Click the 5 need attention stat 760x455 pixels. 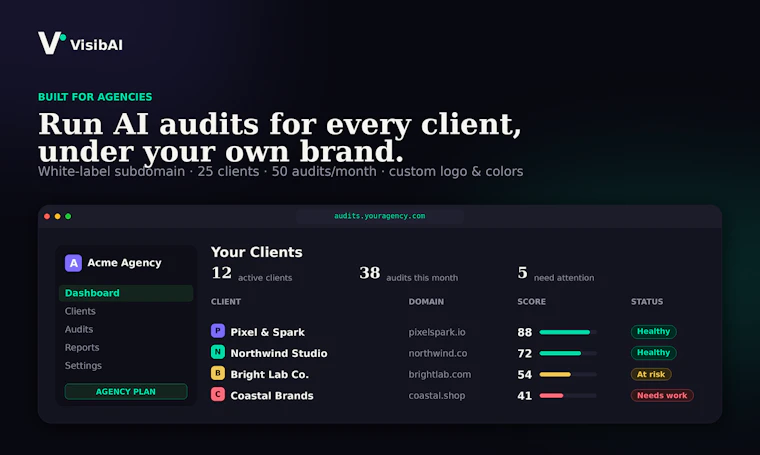click(x=555, y=274)
